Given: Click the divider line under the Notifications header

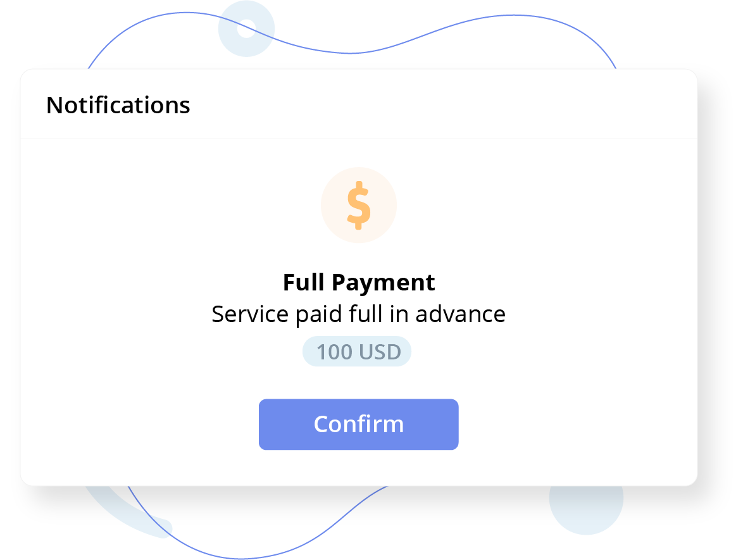Looking at the screenshot, I should [x=358, y=139].
